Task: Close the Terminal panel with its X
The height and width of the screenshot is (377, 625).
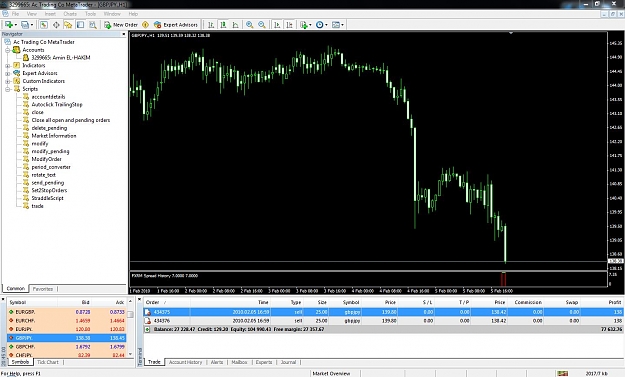Action: coord(140,299)
